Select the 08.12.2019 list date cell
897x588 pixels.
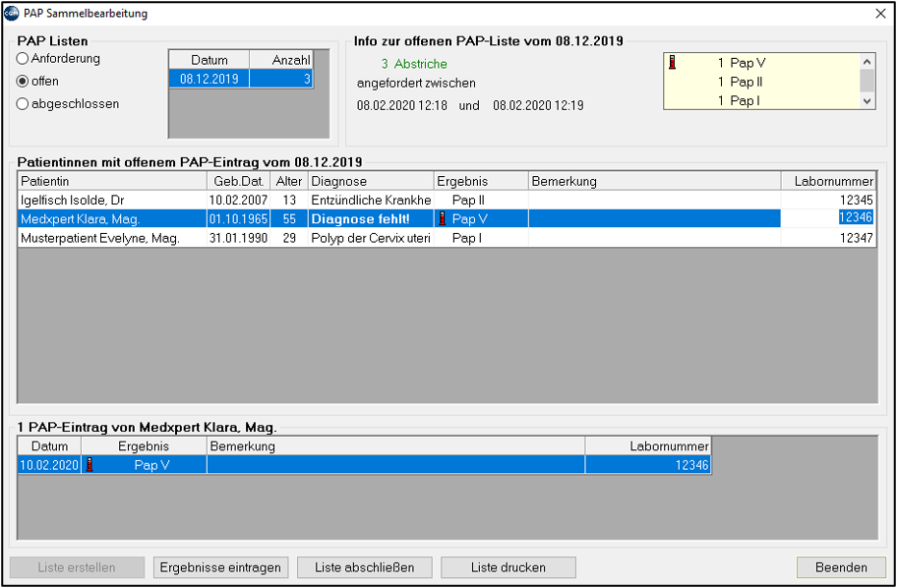click(x=209, y=79)
